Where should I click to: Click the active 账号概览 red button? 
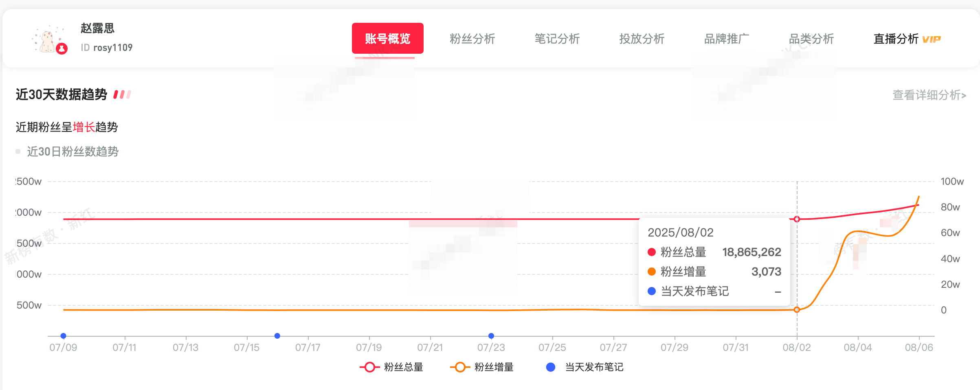coord(387,39)
